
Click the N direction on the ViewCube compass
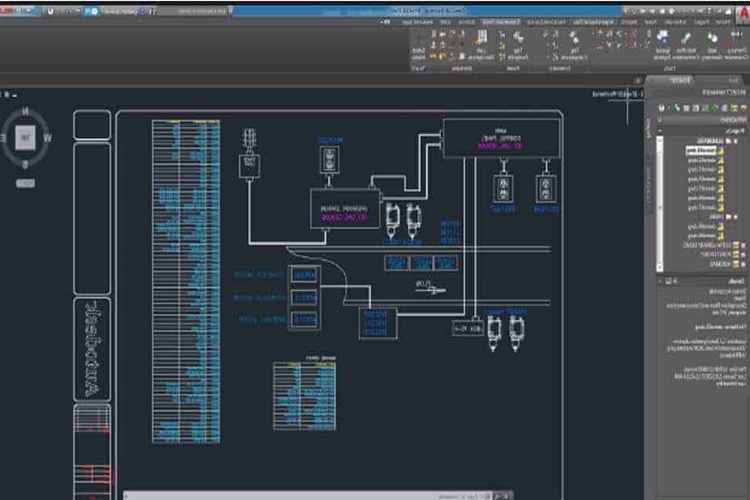coord(25,111)
